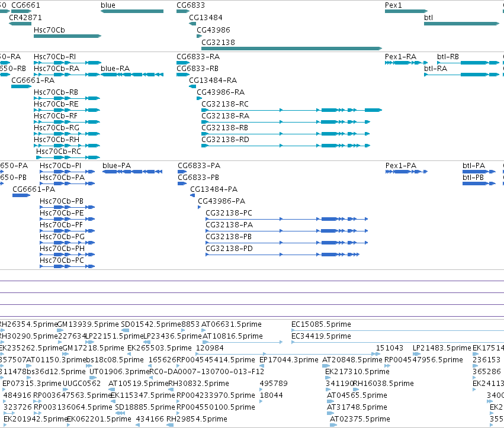Click protein CG6833-PA
The width and height of the screenshot is (504, 428).
click(x=182, y=172)
